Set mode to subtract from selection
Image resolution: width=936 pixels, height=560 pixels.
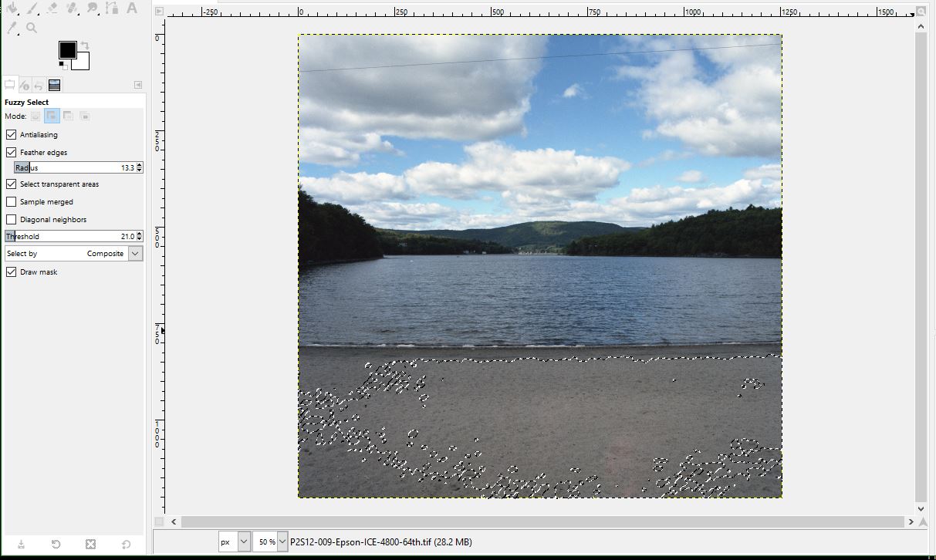point(69,116)
